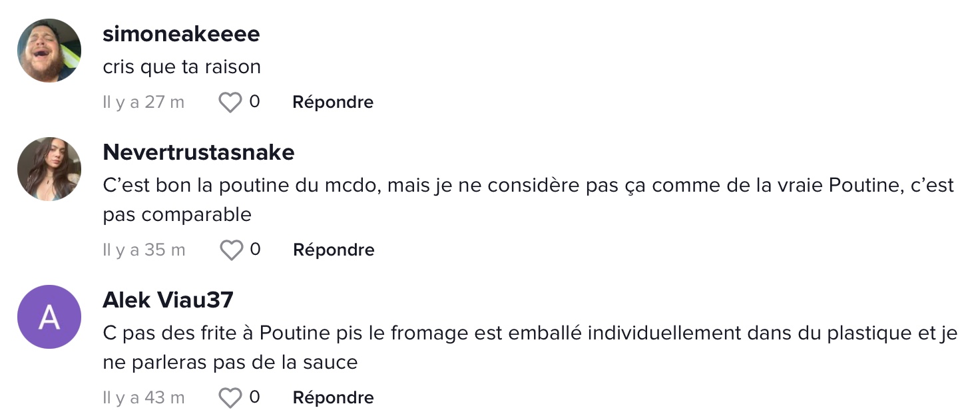
Task: Click the 'Il y a 35 m' timestamp
Action: [144, 250]
